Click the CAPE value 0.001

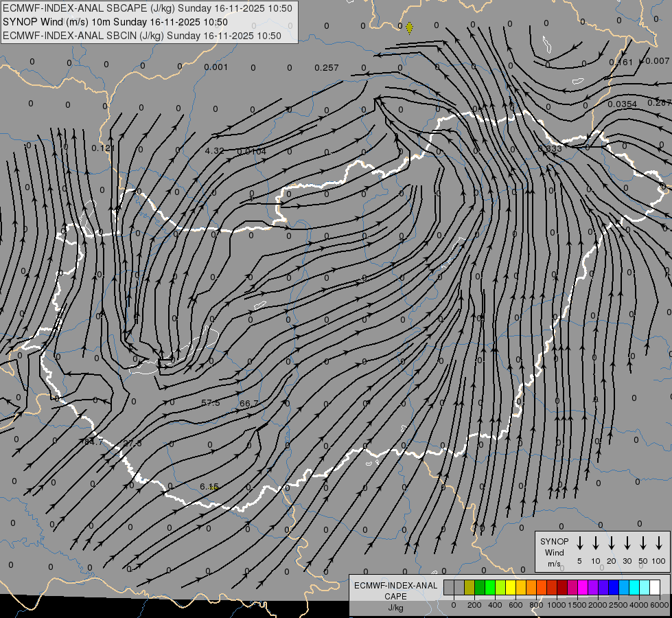pyautogui.click(x=216, y=67)
